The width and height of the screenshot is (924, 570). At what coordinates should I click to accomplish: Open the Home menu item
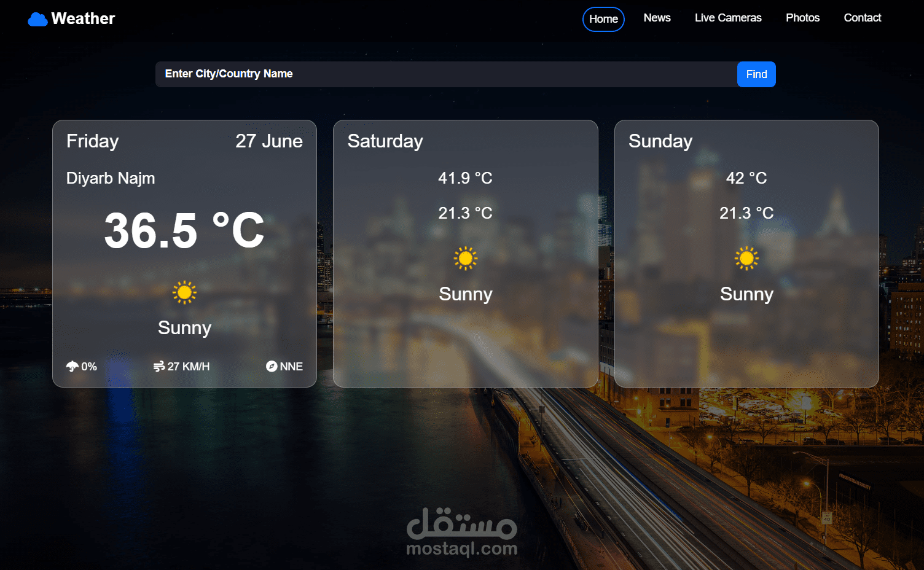(x=603, y=19)
